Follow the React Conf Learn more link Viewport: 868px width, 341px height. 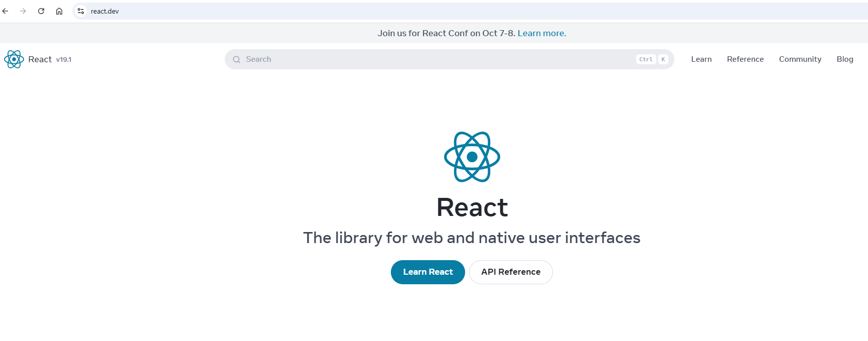tap(541, 33)
